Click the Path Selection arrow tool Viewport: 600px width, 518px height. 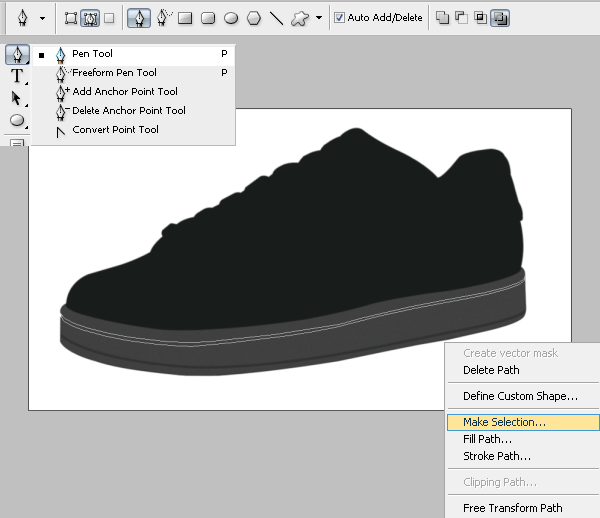(17, 98)
